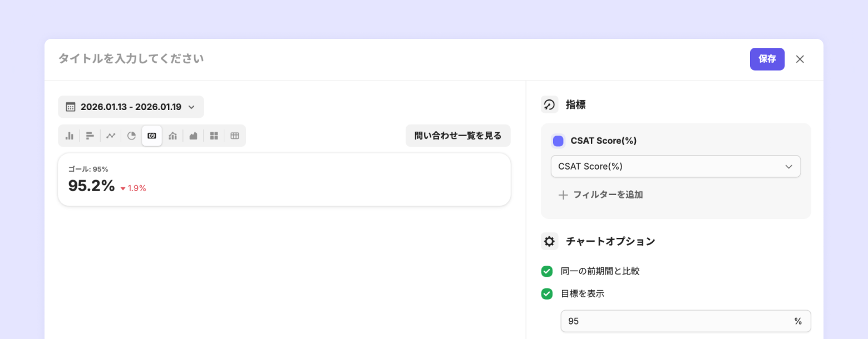Click フィルターを追加 to add filter
Image resolution: width=868 pixels, height=339 pixels.
click(601, 195)
